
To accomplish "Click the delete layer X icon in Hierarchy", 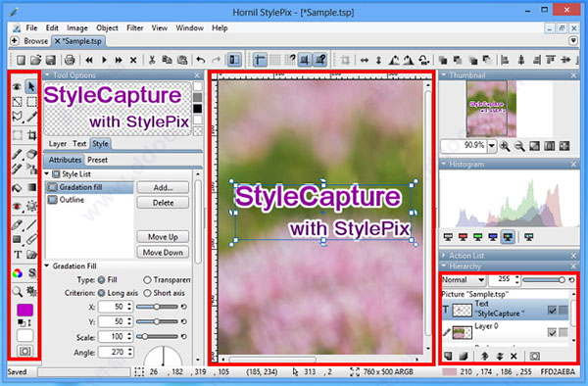I will point(514,356).
